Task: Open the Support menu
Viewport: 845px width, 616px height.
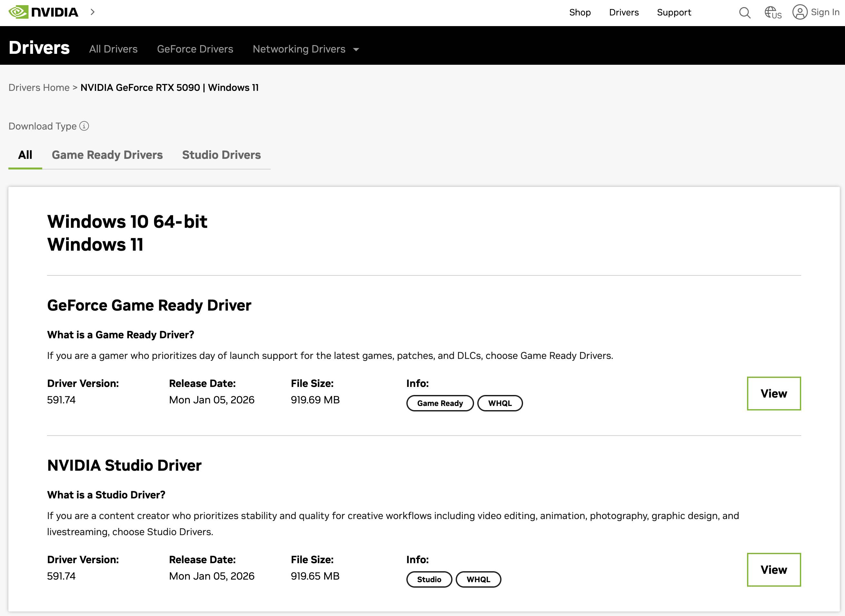Action: point(674,12)
